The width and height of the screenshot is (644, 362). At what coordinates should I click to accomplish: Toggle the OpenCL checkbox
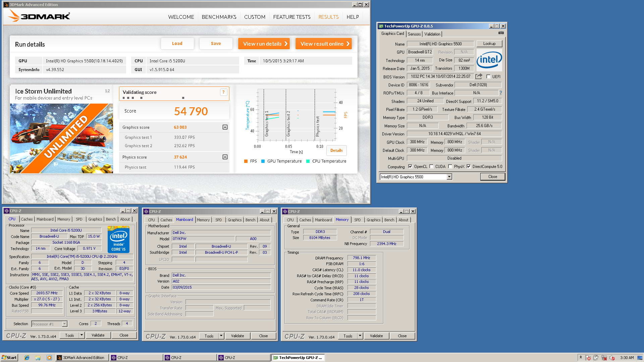coord(410,167)
